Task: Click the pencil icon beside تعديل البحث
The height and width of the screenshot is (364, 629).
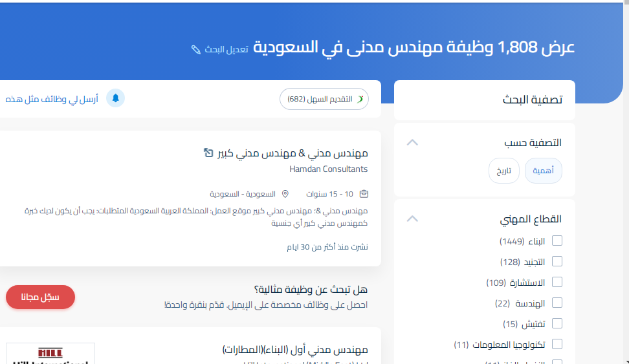Action: (196, 50)
